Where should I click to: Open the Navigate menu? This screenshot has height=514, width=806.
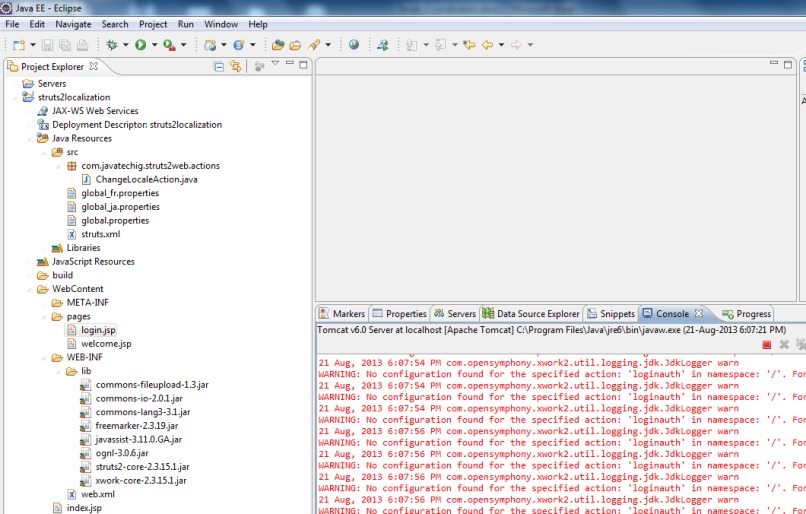(73, 24)
